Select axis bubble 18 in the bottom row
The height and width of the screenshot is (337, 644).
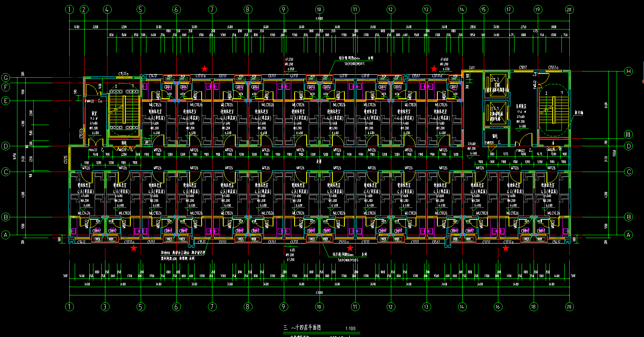534,307
